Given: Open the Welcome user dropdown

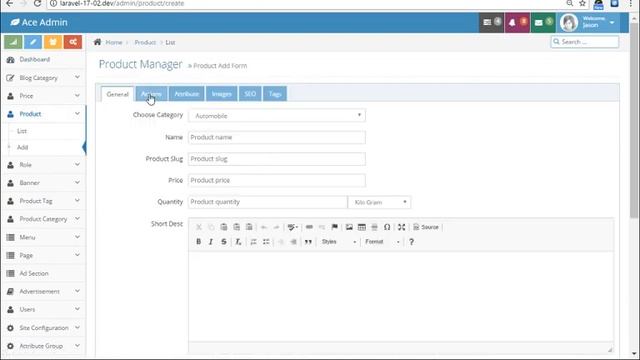Looking at the screenshot, I should pyautogui.click(x=588, y=22).
